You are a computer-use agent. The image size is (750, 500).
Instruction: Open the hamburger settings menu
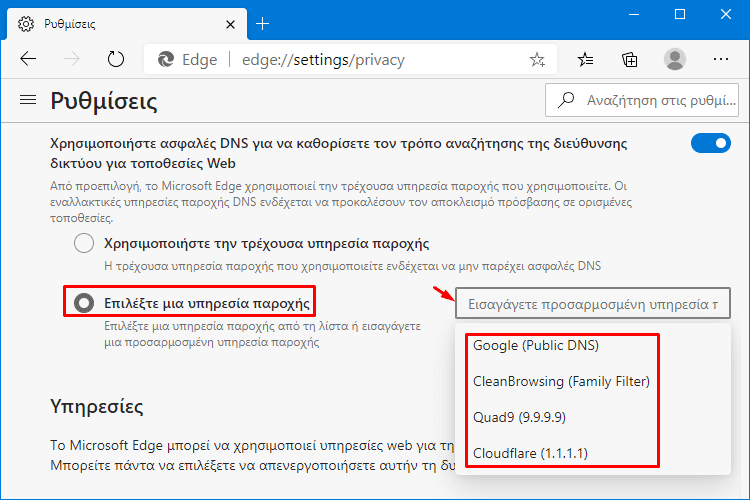28,100
